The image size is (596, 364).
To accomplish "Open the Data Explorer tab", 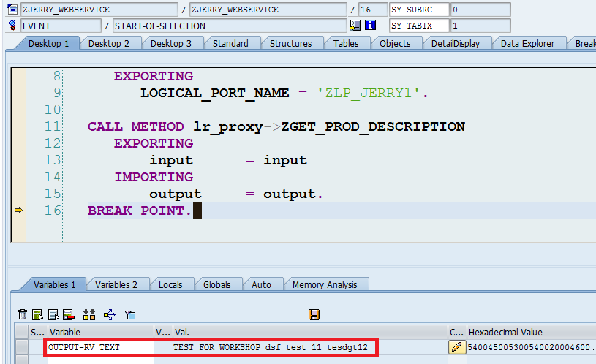I will click(527, 43).
